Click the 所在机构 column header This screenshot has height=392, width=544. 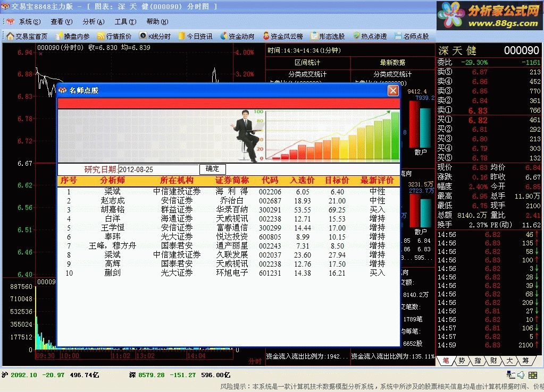pos(177,181)
